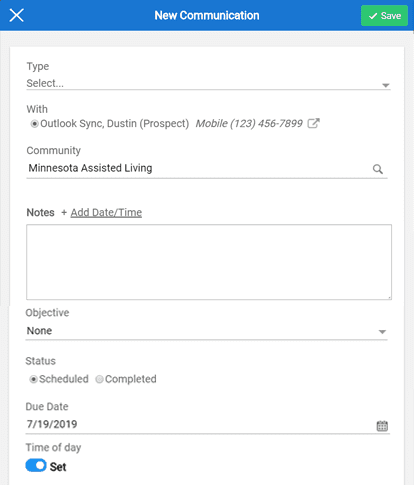The width and height of the screenshot is (414, 485).
Task: Select the Completed status radio button
Action: click(99, 379)
